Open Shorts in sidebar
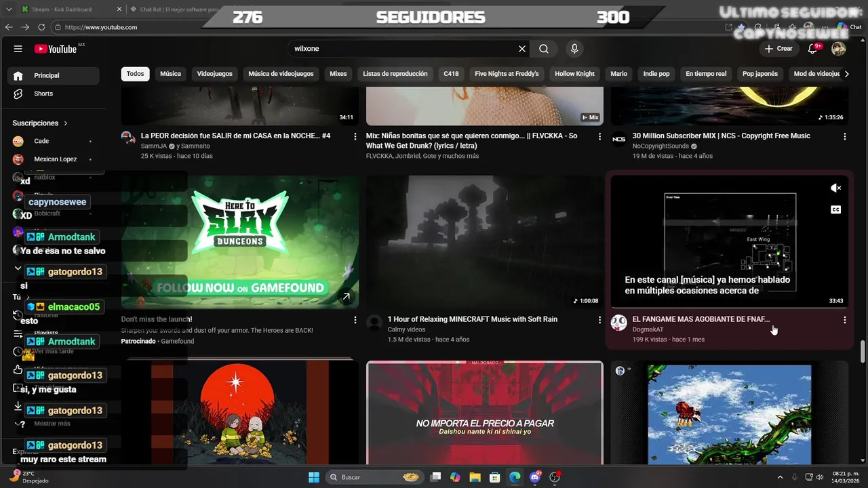Screen dimensions: 868x488 click(53, 94)
